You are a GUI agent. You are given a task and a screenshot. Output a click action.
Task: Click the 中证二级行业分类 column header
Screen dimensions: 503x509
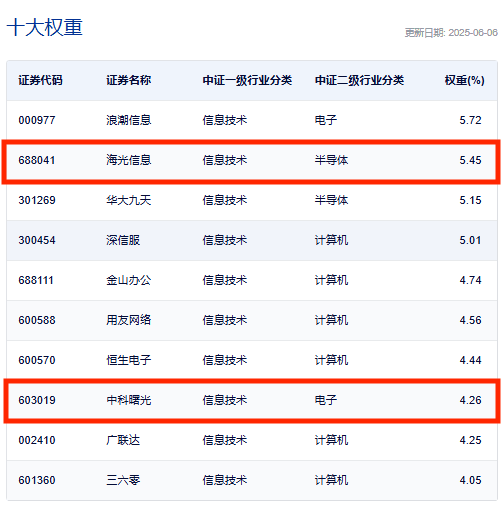pyautogui.click(x=359, y=80)
